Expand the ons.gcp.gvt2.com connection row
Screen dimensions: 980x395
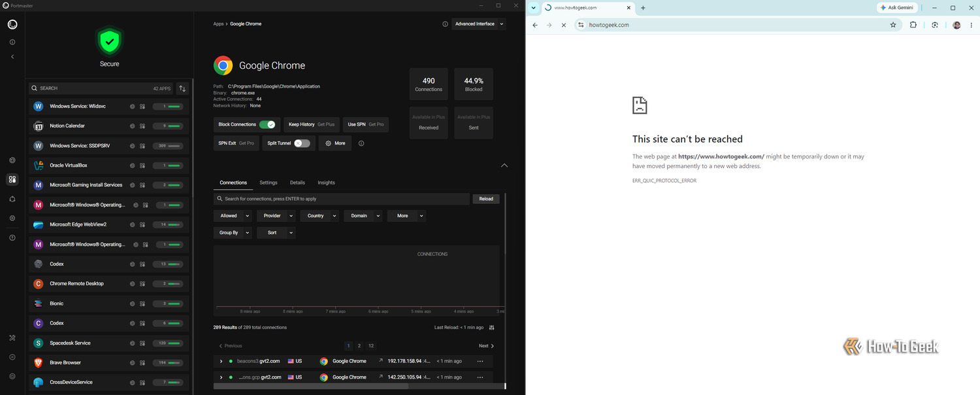click(x=221, y=377)
